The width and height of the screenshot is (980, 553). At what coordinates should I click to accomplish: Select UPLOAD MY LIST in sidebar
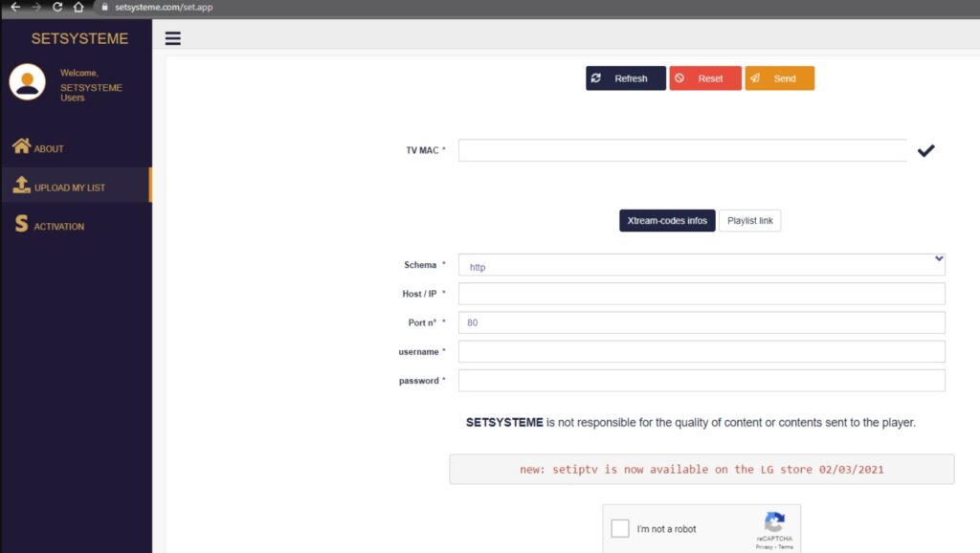pos(69,188)
